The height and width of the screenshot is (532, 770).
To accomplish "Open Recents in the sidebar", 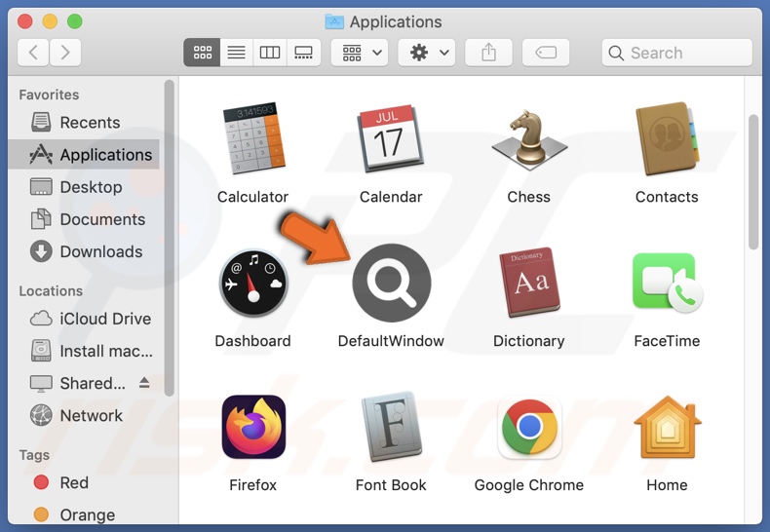I will click(x=84, y=122).
